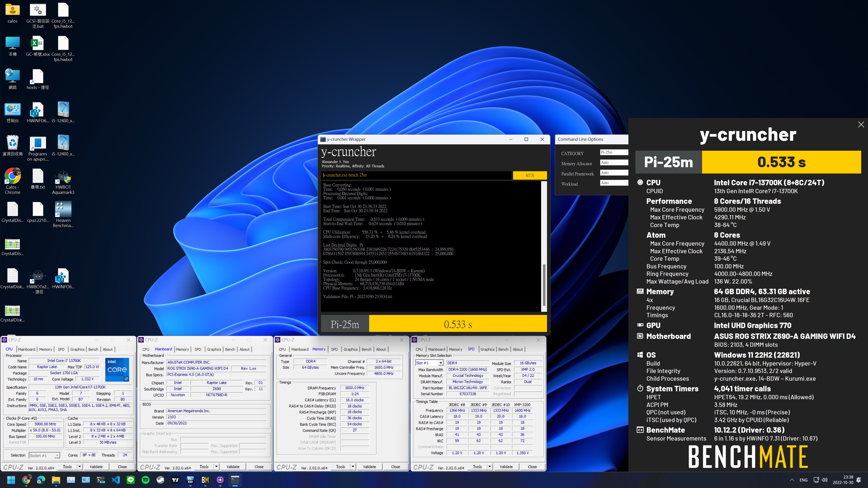Viewport: 868px width, 488px height.
Task: Open the Control Panel taskbar icon
Action: coord(86,480)
